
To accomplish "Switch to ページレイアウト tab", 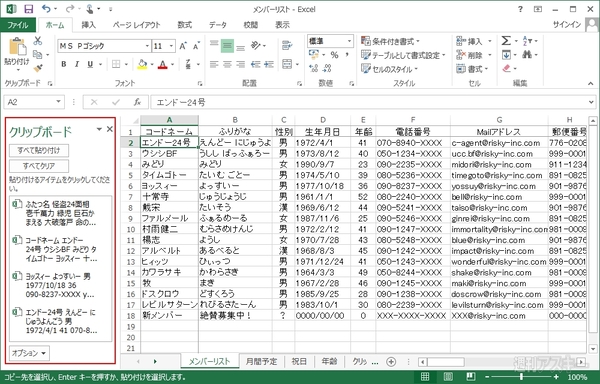I will 137,25.
